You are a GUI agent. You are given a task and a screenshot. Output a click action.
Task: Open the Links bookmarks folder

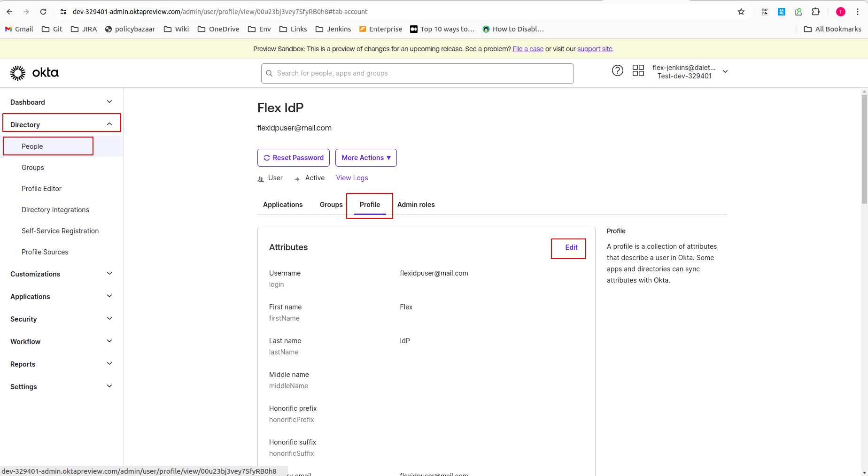(293, 29)
